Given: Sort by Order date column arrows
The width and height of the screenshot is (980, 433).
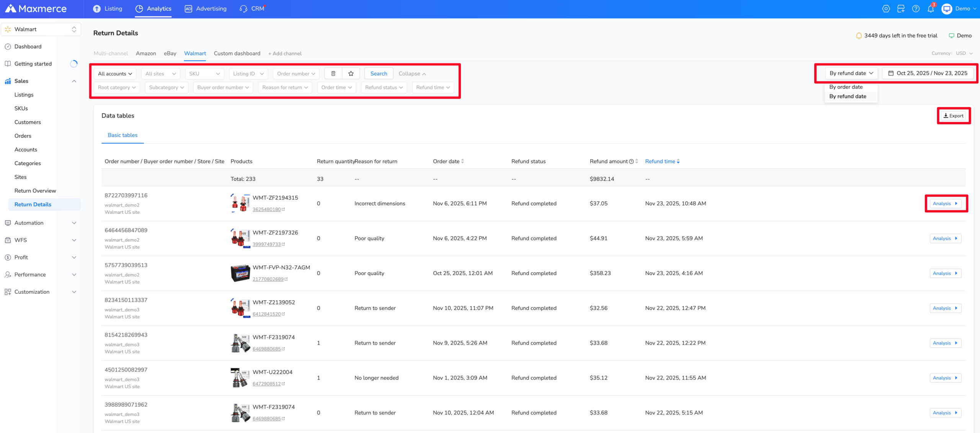Looking at the screenshot, I should 462,161.
